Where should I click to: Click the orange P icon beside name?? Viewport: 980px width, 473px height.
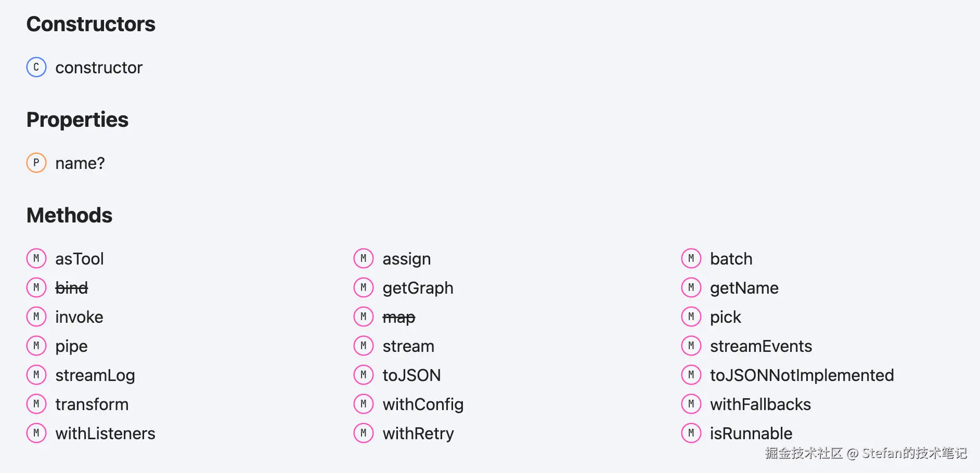click(x=36, y=163)
